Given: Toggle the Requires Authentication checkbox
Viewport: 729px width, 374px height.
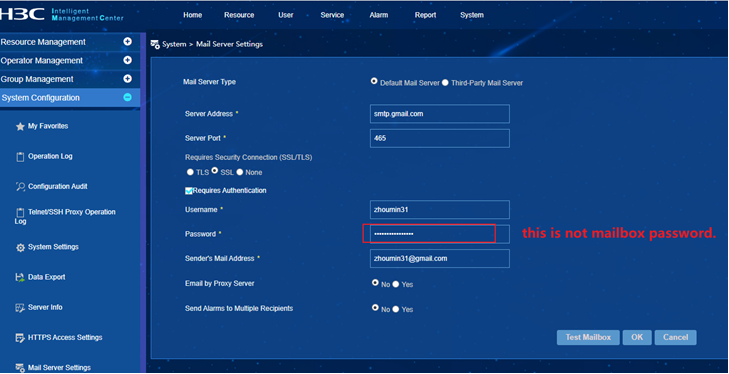Looking at the screenshot, I should 189,191.
